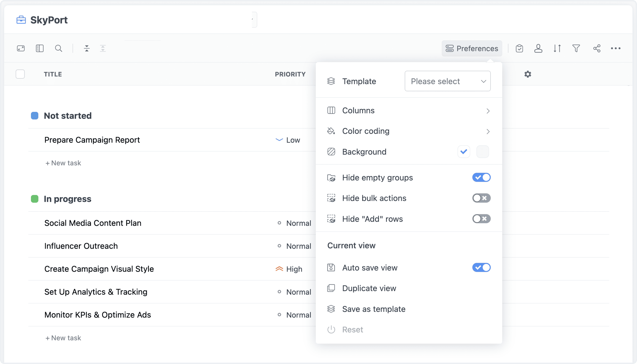Screen dimensions: 637x364
Task: Open the sort options
Action: point(557,48)
